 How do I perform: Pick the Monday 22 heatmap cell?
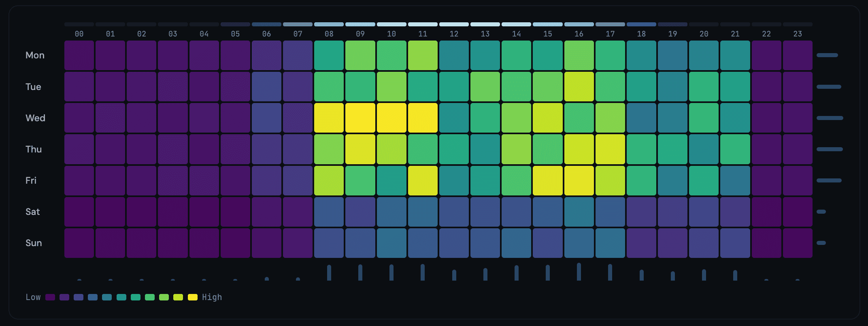point(766,55)
